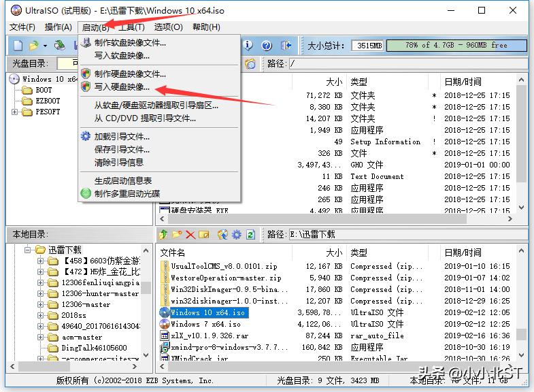Viewport: 534px width, 392px height.
Task: Select the BOOT folder in disc tree
Action: coord(44,90)
